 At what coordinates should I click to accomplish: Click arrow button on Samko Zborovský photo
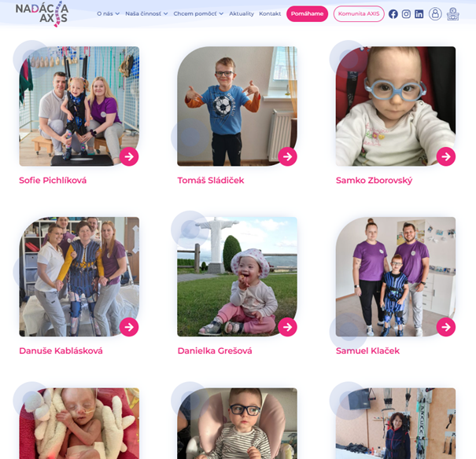tap(446, 156)
